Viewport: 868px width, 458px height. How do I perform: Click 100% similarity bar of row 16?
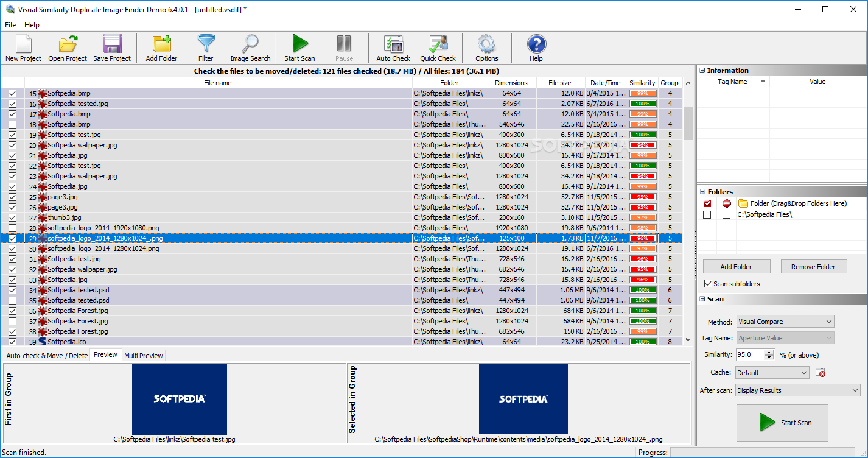point(643,104)
